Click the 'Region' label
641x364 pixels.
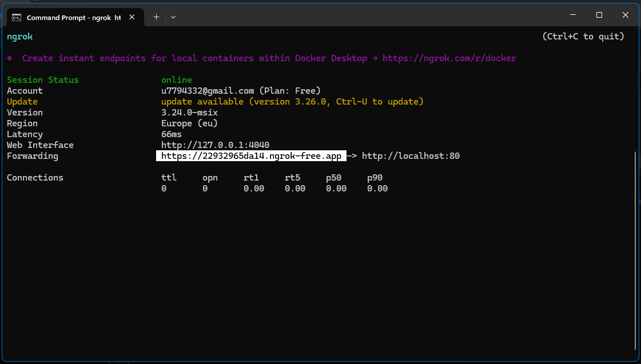pos(22,123)
